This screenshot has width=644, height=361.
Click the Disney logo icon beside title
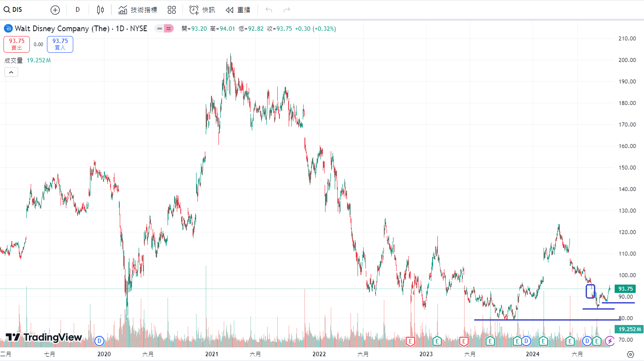[8, 29]
